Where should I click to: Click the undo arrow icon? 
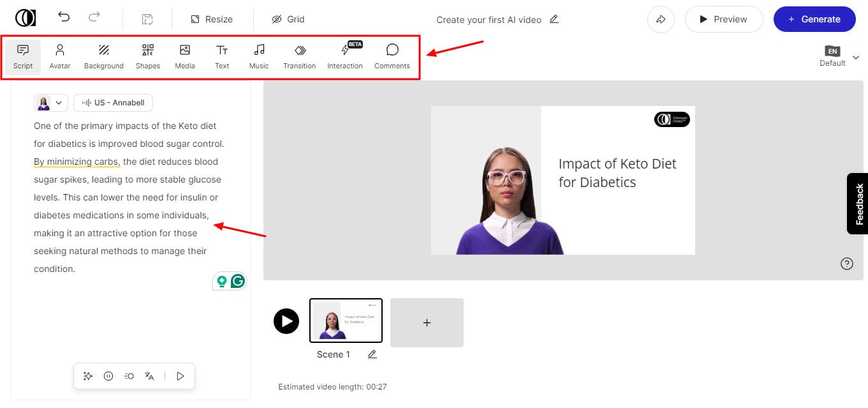(x=64, y=17)
